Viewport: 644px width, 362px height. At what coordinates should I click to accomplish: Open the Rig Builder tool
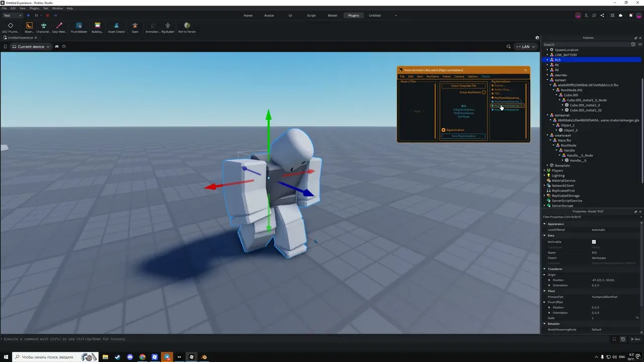[x=168, y=27]
